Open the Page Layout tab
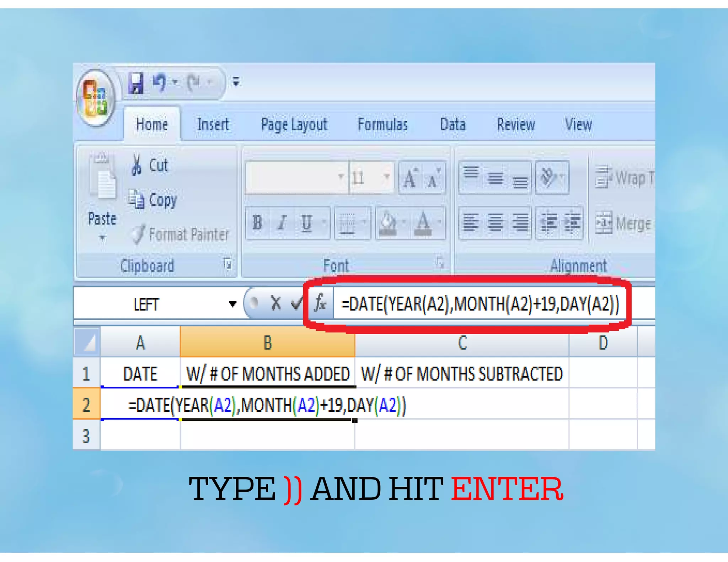Image resolution: width=728 pixels, height=562 pixels. 294,125
